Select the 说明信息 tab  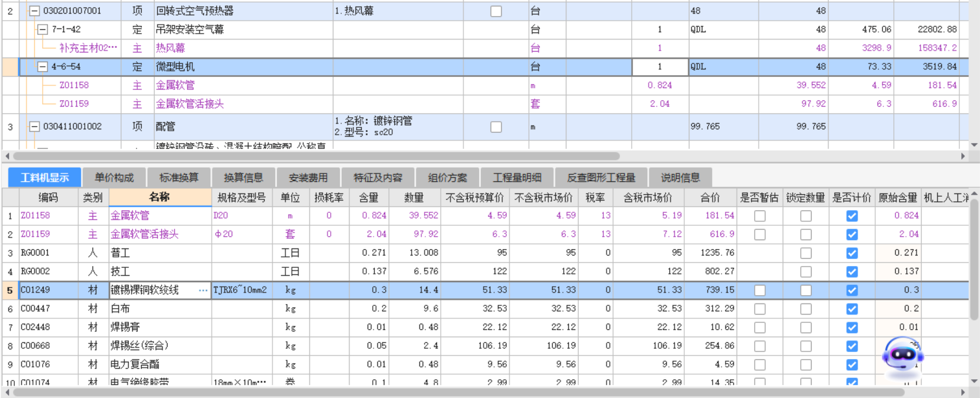(680, 177)
